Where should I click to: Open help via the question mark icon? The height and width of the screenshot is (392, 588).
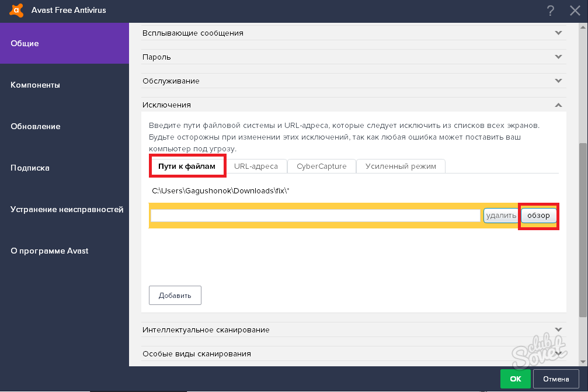(x=550, y=11)
